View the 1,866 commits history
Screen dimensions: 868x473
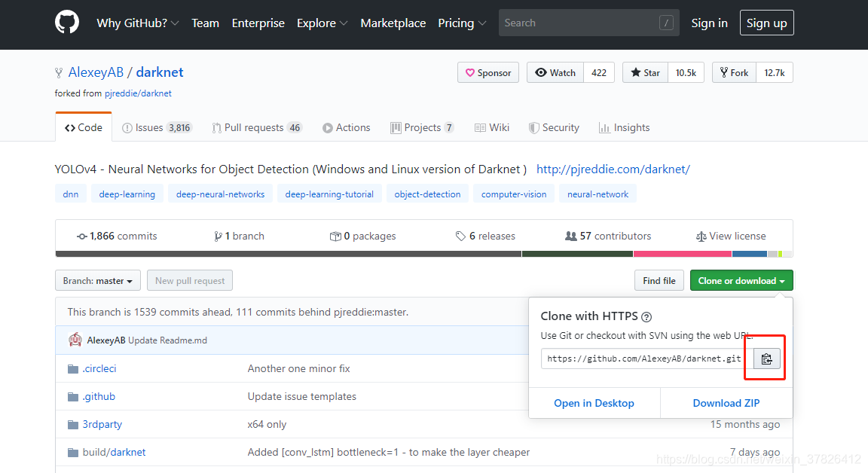[x=117, y=236]
